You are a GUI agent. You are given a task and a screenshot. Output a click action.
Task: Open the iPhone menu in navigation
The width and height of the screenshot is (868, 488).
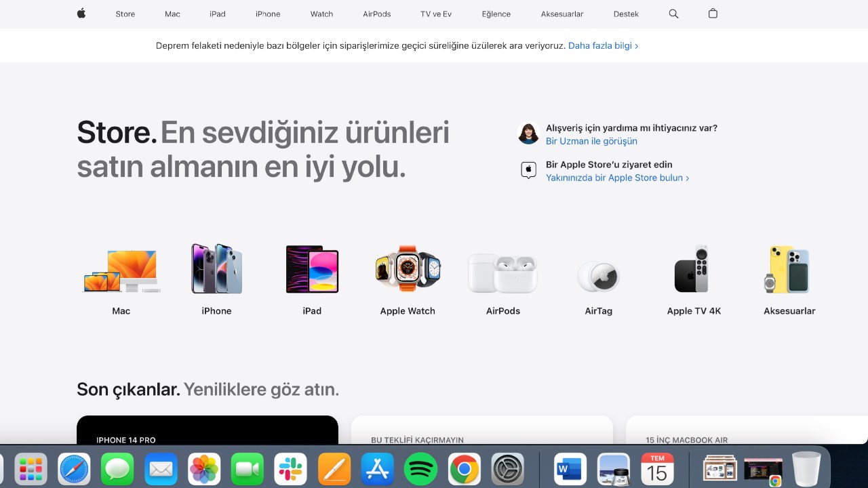(268, 14)
